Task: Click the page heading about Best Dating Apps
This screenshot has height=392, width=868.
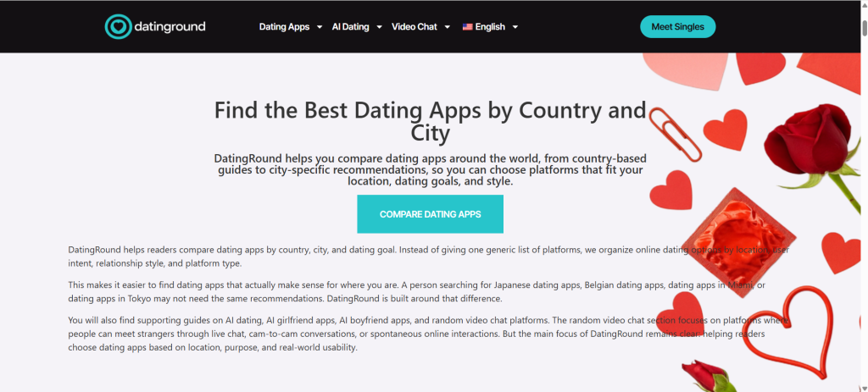Action: click(x=430, y=121)
